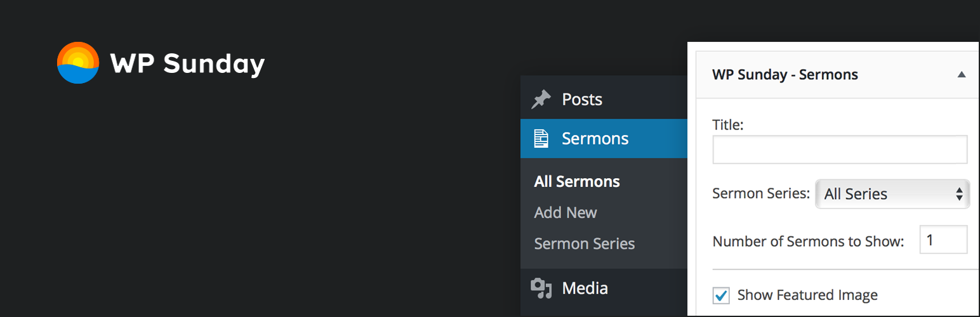Go to All Sermons submenu link
Image resolution: width=980 pixels, height=317 pixels.
(x=577, y=181)
